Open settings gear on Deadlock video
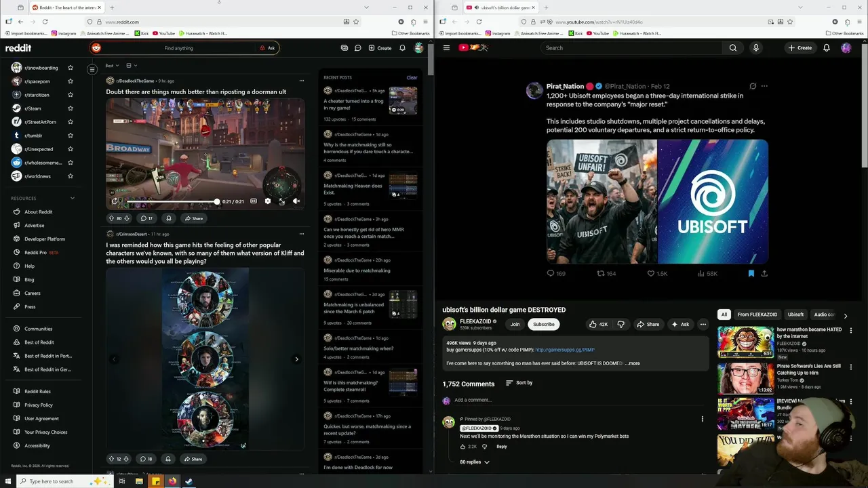 pos(267,201)
